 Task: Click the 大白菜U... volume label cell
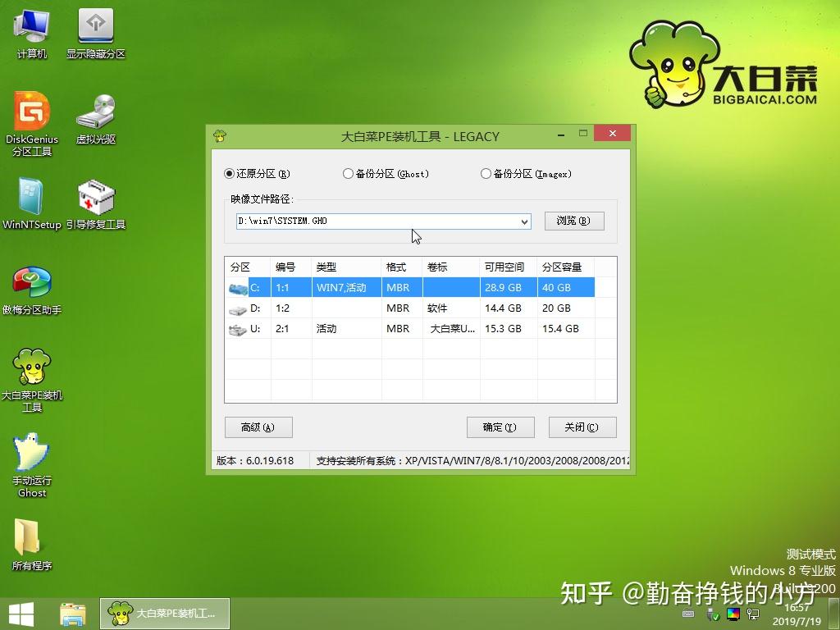click(x=452, y=328)
